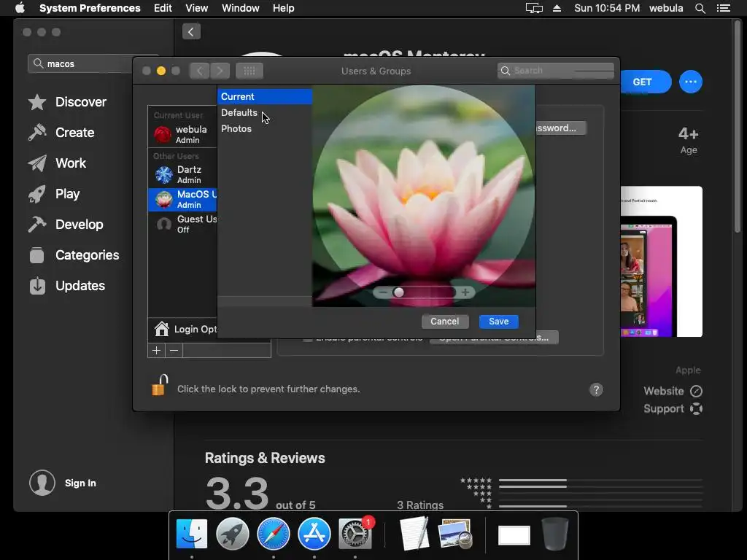Screen dimensions: 747x560
Task: Click Sign In in App Store
Action: click(80, 483)
